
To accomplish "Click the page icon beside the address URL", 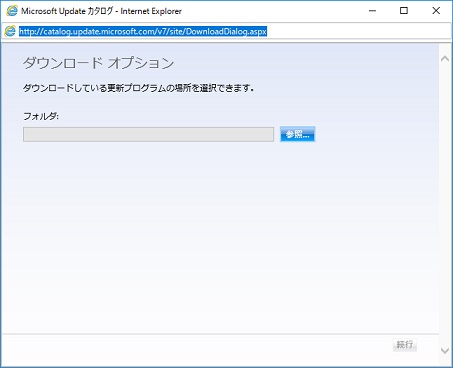I will [10, 31].
